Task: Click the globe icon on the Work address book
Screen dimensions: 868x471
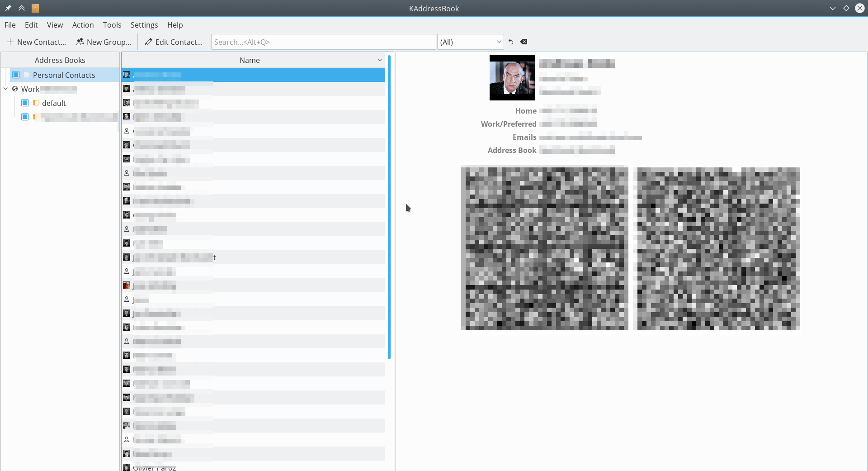Action: click(x=15, y=89)
